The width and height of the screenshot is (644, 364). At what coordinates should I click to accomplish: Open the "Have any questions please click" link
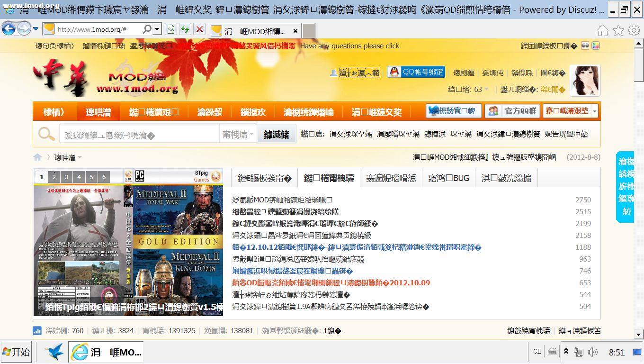[x=350, y=45]
